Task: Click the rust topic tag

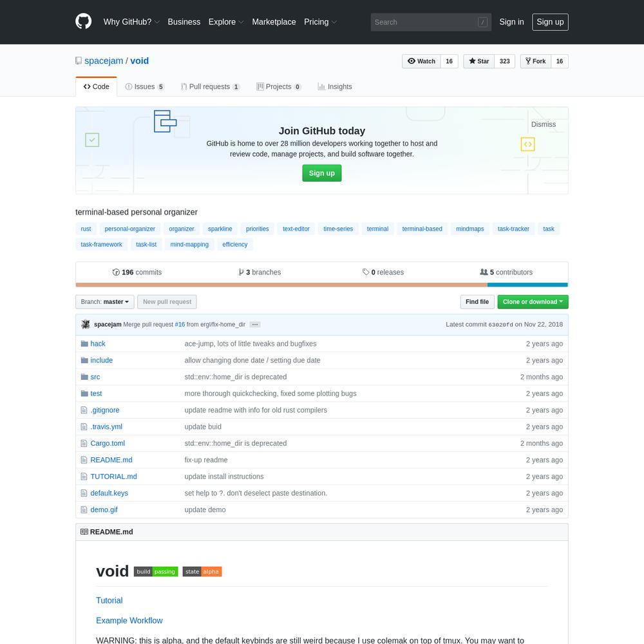Action: point(86,229)
